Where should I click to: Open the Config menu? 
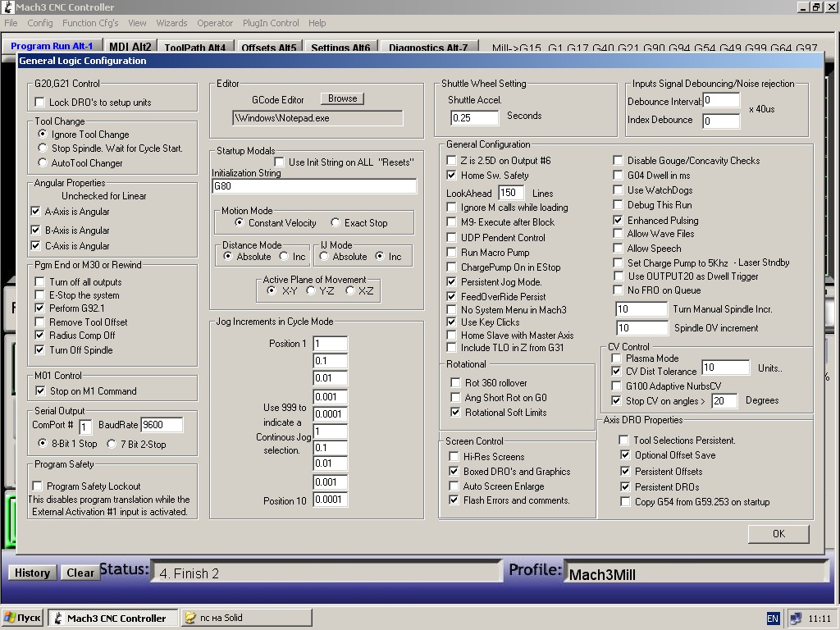pos(40,23)
